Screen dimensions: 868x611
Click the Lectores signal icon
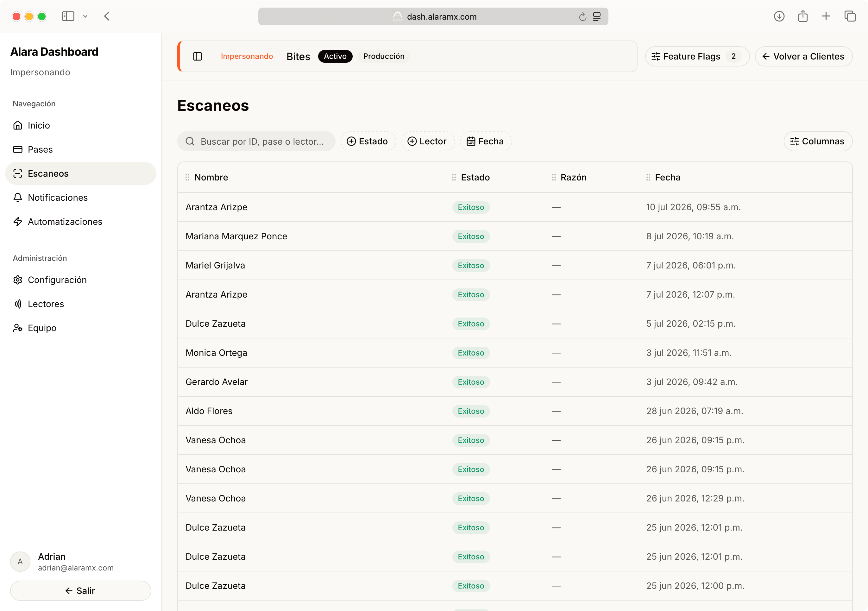tap(18, 304)
